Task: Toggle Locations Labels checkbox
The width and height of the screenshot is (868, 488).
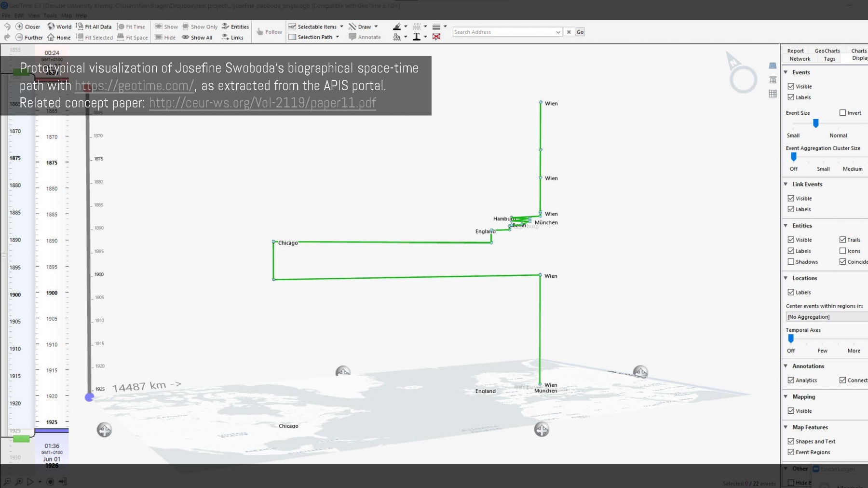Action: [791, 292]
